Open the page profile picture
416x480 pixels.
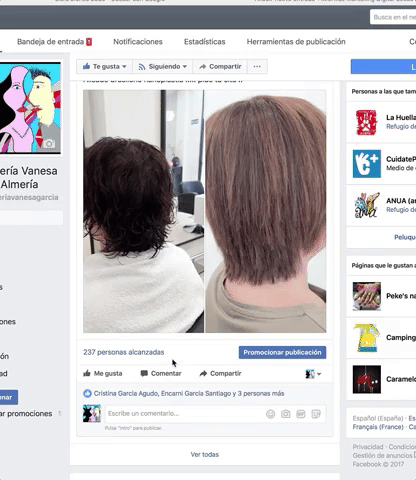click(30, 108)
